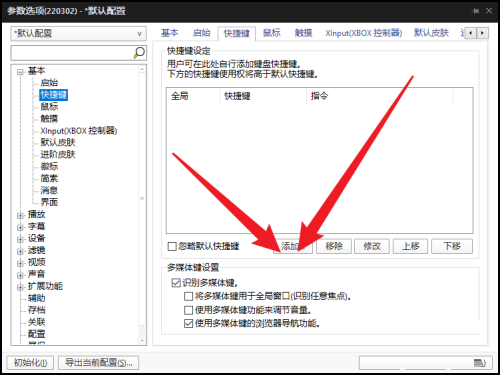Select 简索 in the settings tree
Image resolution: width=500 pixels, height=375 pixels.
49,178
